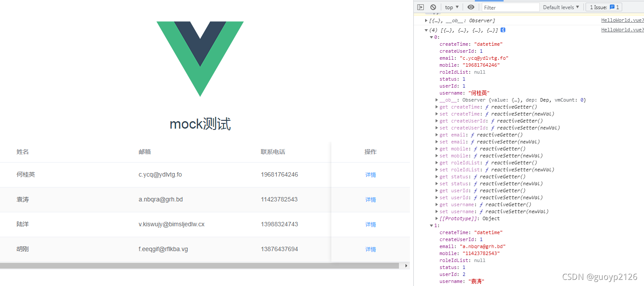Collapse the (4) array log entry
This screenshot has height=286, width=644.
point(426,30)
